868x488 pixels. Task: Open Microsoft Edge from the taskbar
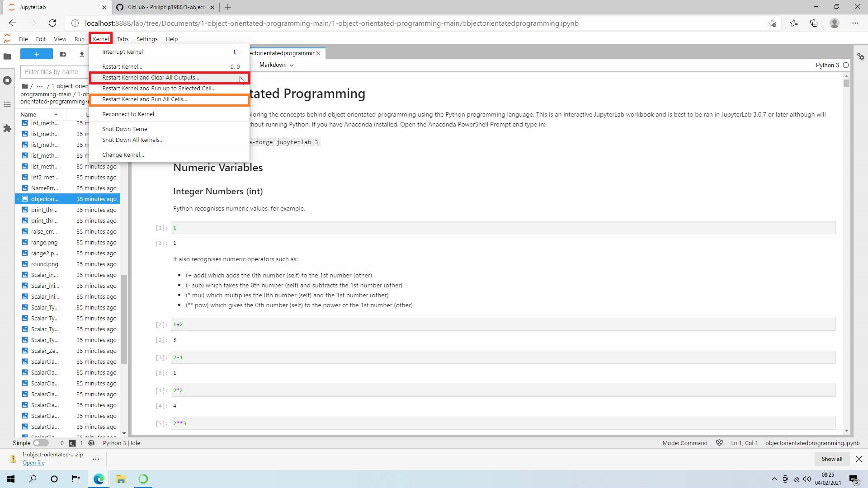coord(99,479)
